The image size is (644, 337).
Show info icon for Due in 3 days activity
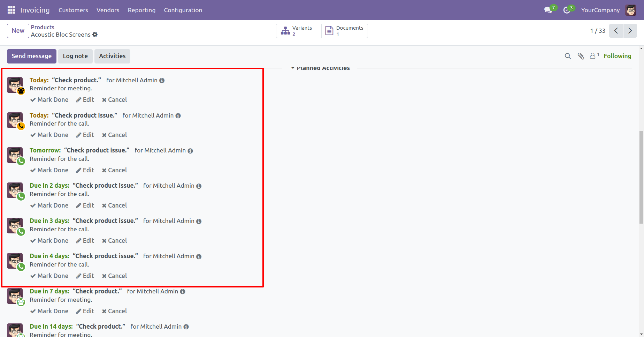click(x=199, y=222)
